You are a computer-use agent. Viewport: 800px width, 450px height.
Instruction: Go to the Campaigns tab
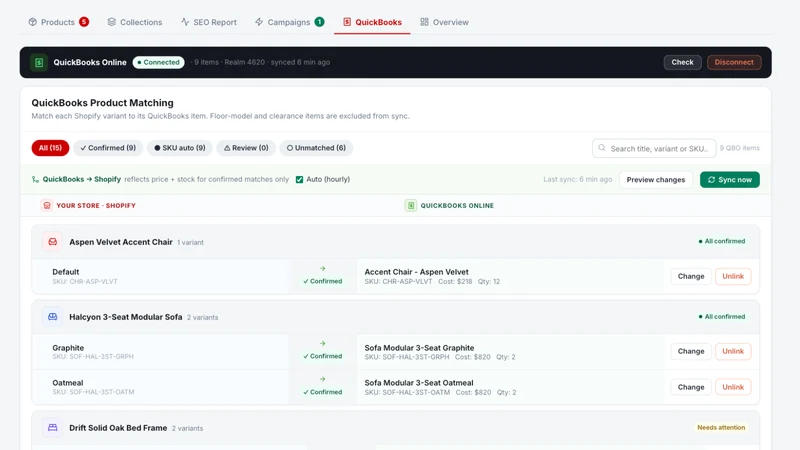coord(289,22)
